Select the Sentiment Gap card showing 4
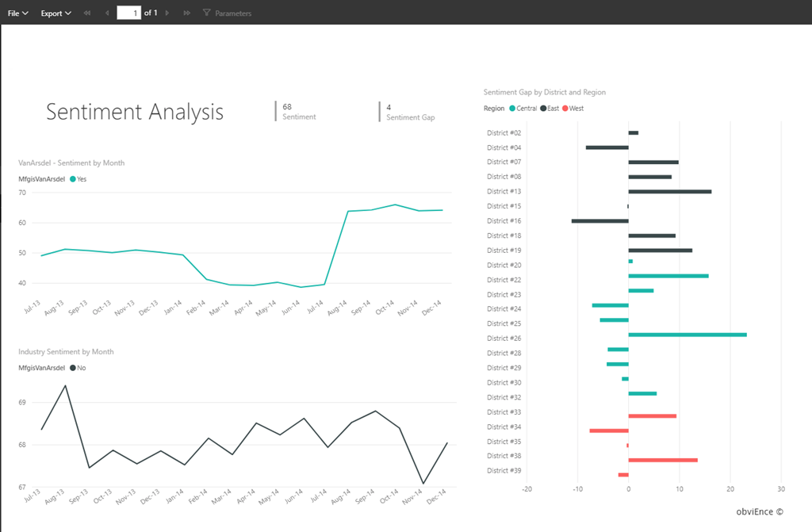The width and height of the screenshot is (812, 532). (410, 111)
